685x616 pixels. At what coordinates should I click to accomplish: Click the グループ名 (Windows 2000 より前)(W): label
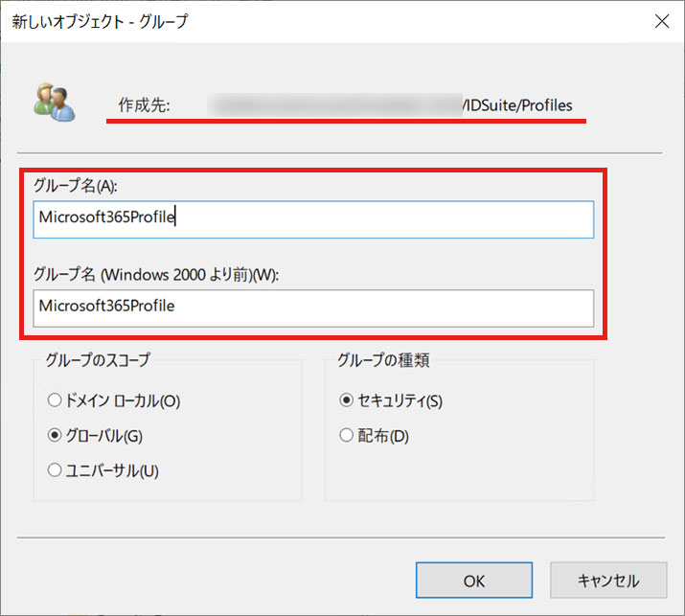click(x=156, y=275)
